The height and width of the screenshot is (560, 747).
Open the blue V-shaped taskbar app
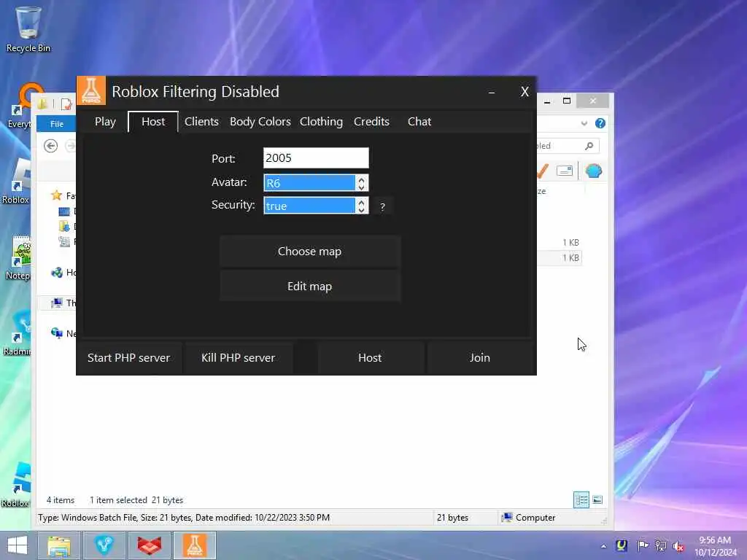tap(104, 545)
